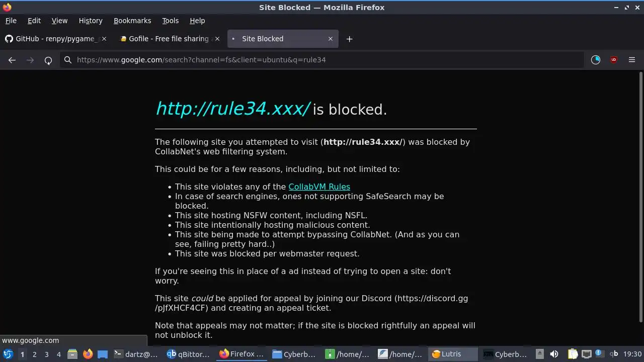Open the View menu
The width and height of the screenshot is (644, 362).
click(59, 21)
